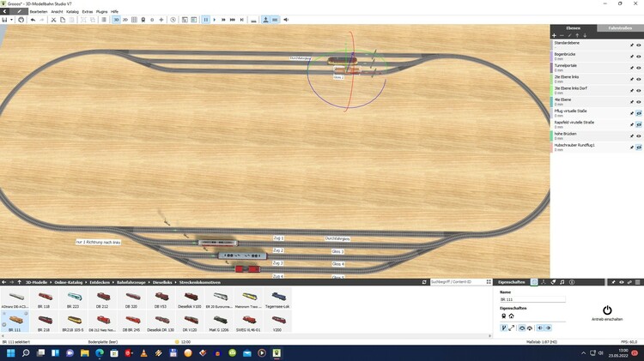Show the Pflug virtuelle Straße layer
The height and width of the screenshot is (361, 644).
(x=639, y=113)
